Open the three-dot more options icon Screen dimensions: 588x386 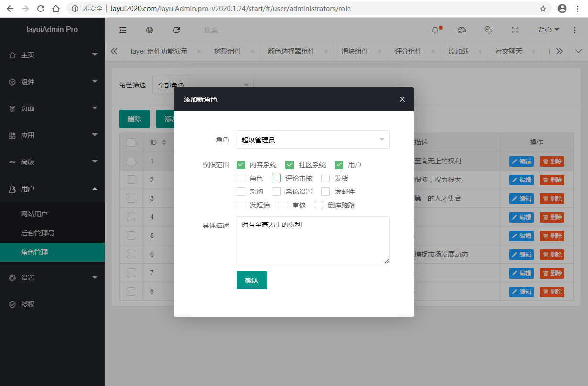tap(574, 30)
